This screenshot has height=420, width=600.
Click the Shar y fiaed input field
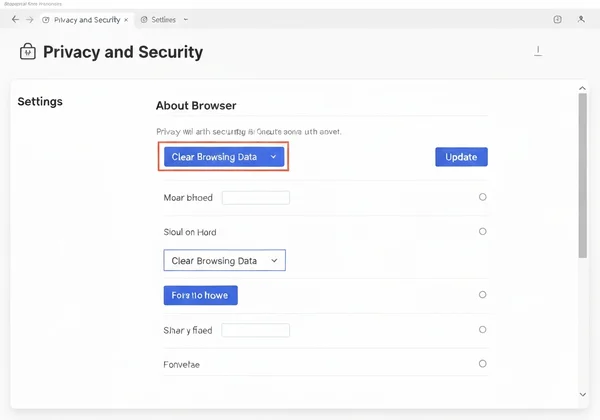click(x=256, y=330)
